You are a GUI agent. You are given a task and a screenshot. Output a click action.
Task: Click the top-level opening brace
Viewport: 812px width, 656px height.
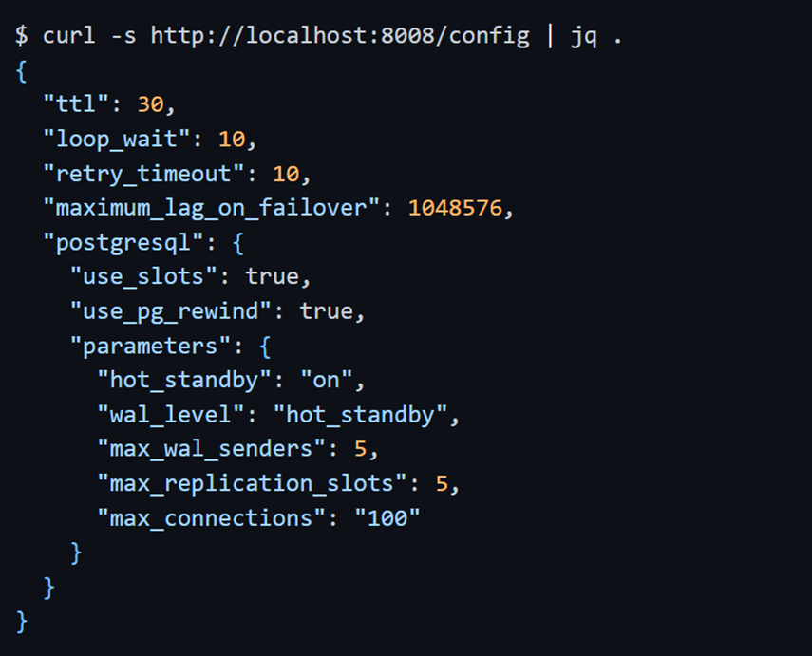click(21, 70)
